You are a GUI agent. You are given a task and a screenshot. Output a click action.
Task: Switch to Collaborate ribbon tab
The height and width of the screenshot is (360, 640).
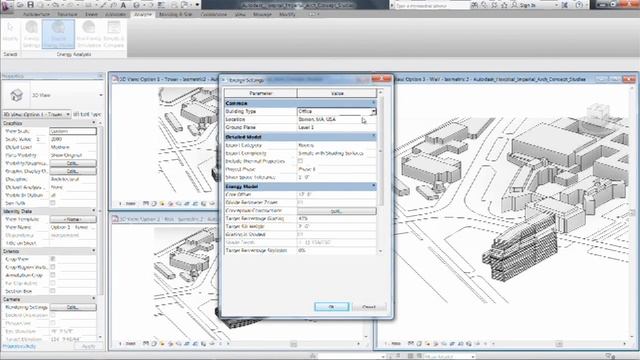214,14
